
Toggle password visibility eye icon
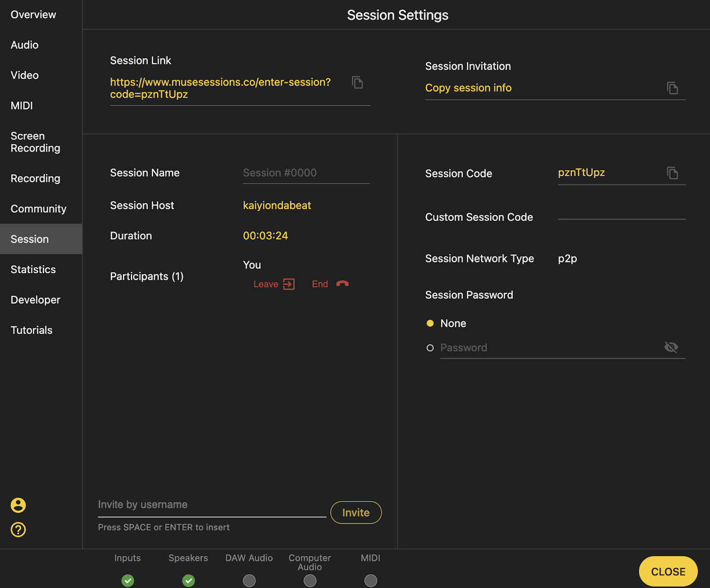click(671, 347)
